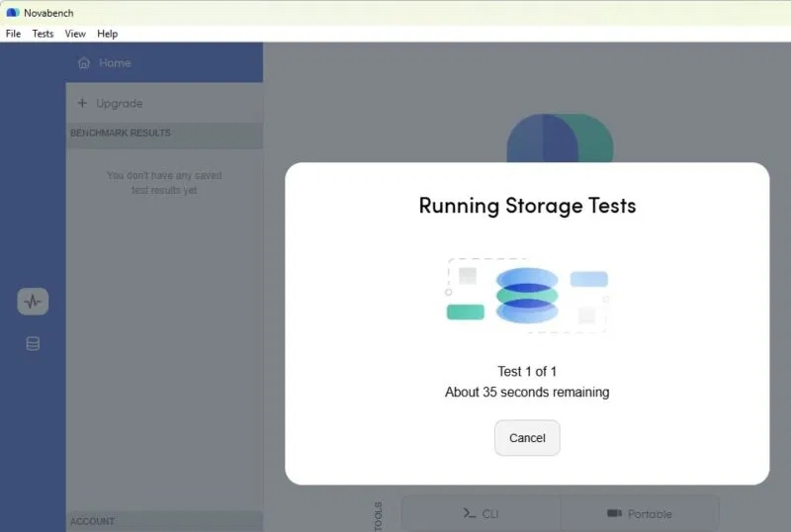Click the Portable tool button
Screen dimensions: 791x532
pyautogui.click(x=640, y=513)
